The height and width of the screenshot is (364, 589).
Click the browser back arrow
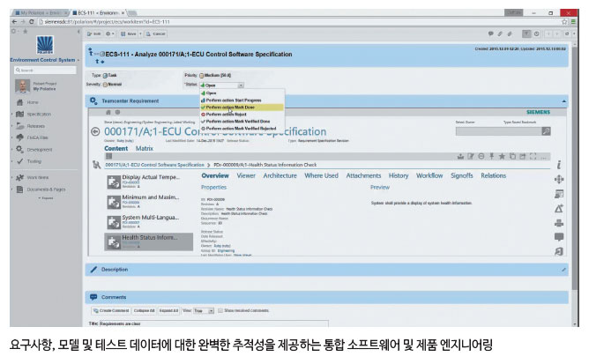coord(14,22)
